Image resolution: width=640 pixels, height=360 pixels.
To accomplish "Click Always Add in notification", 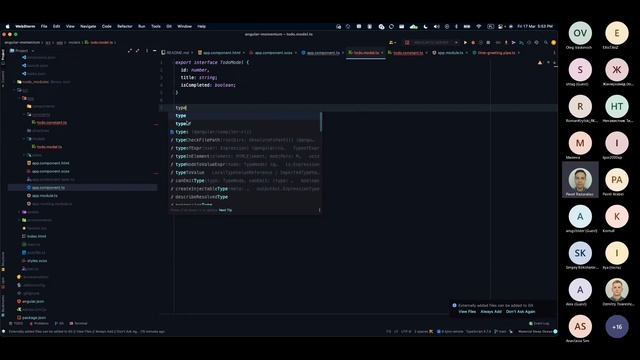I will click(x=491, y=312).
